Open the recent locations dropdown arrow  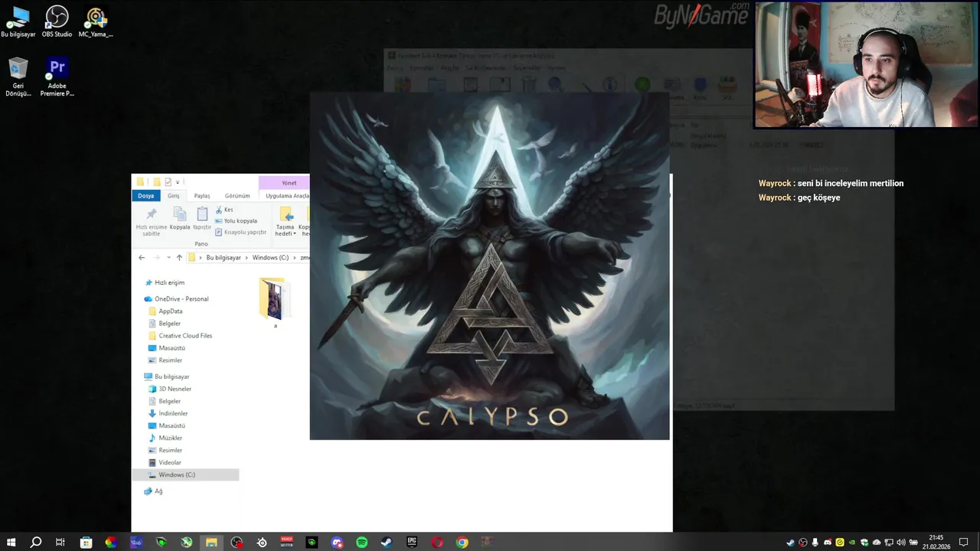point(168,258)
